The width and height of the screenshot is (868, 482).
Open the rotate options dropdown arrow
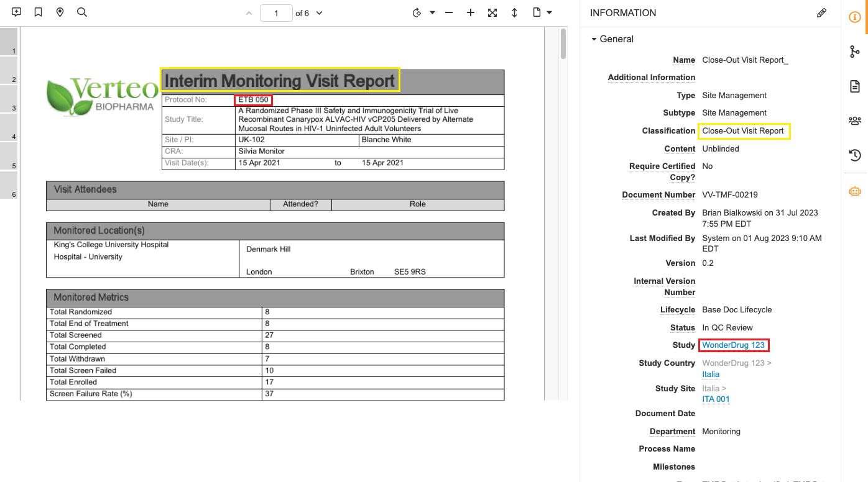coord(433,13)
